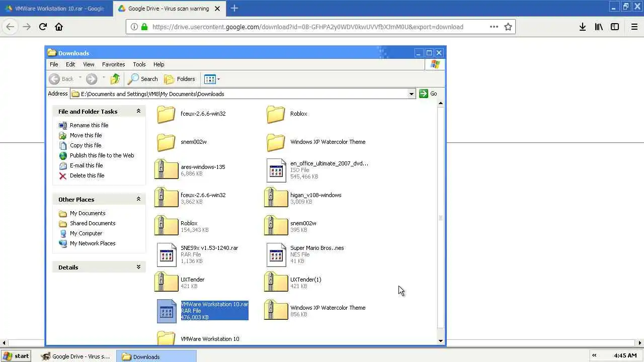
Task: Select snem002w 395 KB zip icon
Action: pyautogui.click(x=276, y=226)
